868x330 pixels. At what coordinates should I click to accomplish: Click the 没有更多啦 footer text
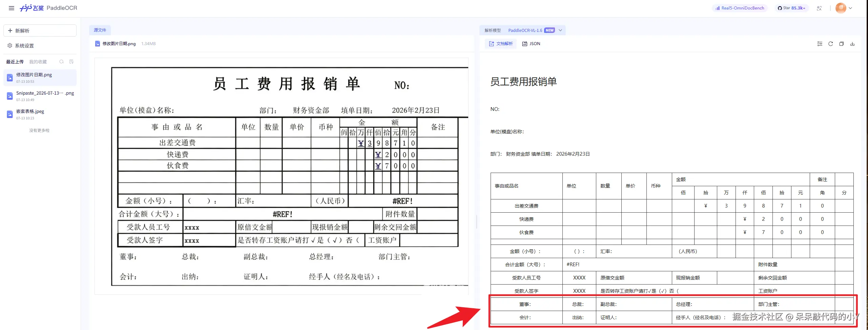[x=39, y=131]
